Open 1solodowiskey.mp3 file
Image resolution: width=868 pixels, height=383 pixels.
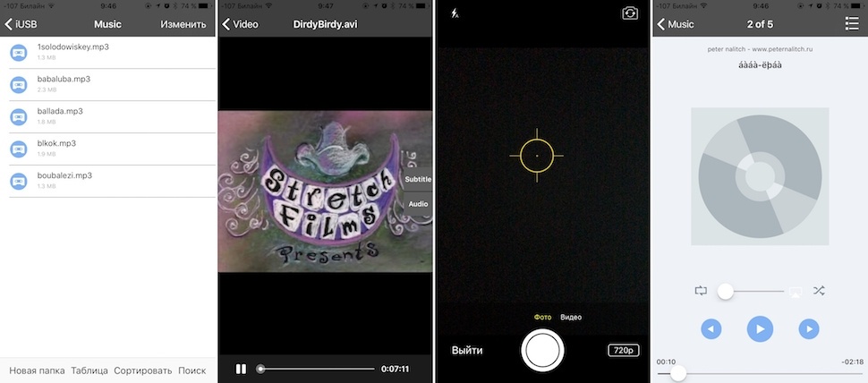click(x=107, y=53)
